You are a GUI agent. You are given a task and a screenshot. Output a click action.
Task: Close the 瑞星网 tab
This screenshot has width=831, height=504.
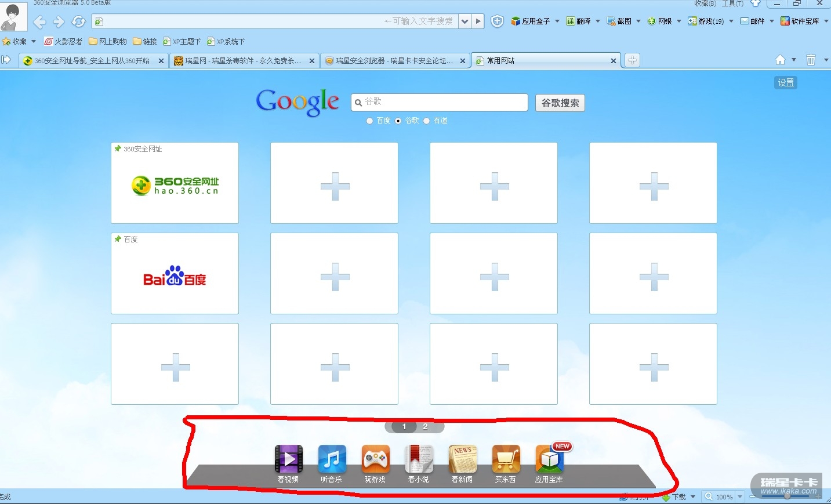(x=312, y=60)
